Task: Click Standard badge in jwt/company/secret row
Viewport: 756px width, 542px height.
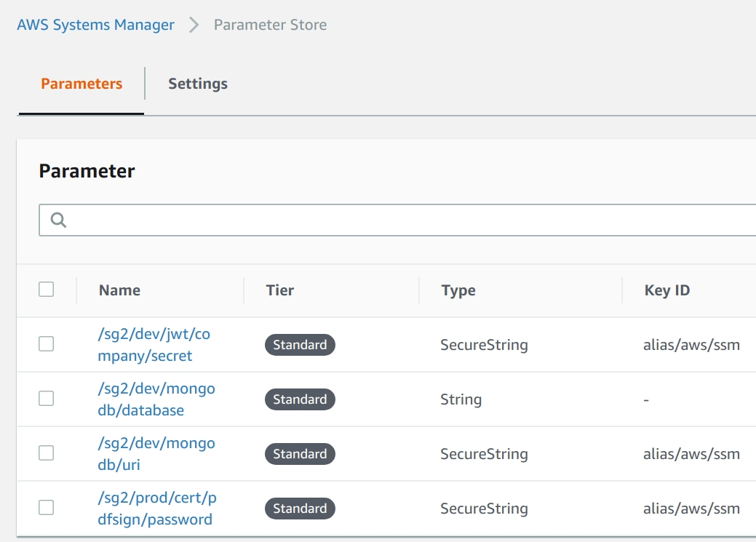Action: [x=300, y=345]
